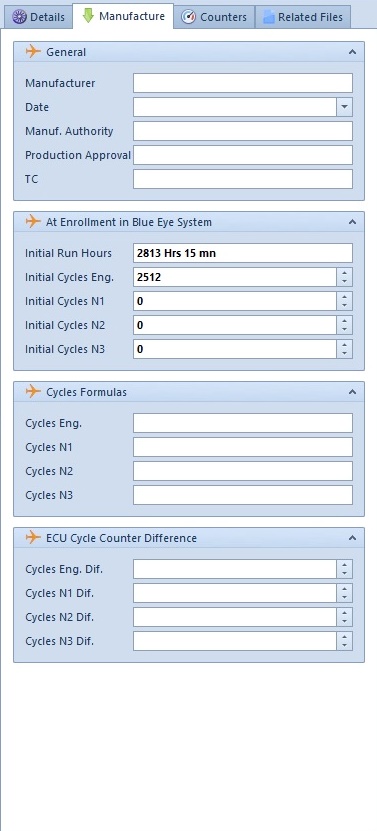The image size is (377, 831).
Task: Collapse ECU Cycle Counter Difference section
Action: 352,538
